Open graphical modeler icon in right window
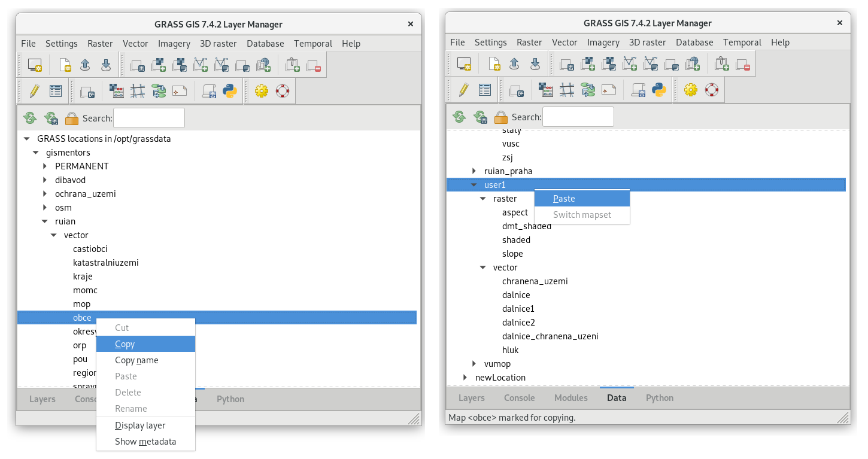 point(588,90)
